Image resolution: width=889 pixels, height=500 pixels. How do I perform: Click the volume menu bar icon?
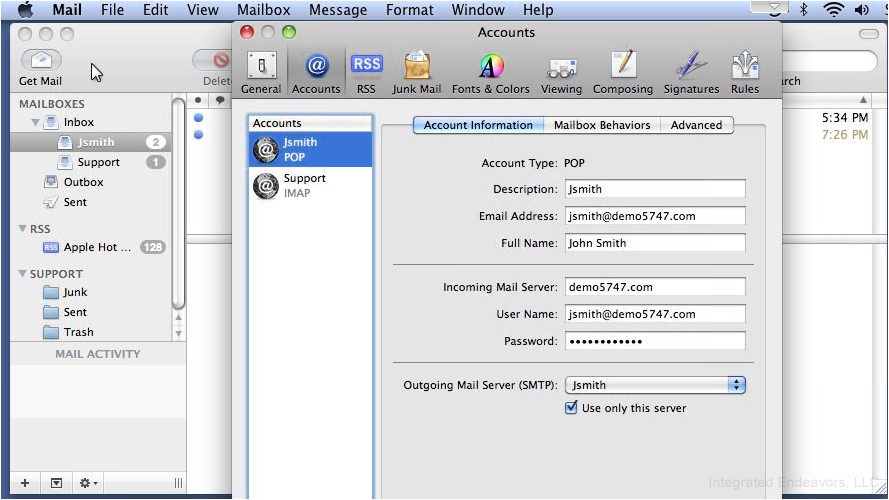(x=862, y=9)
